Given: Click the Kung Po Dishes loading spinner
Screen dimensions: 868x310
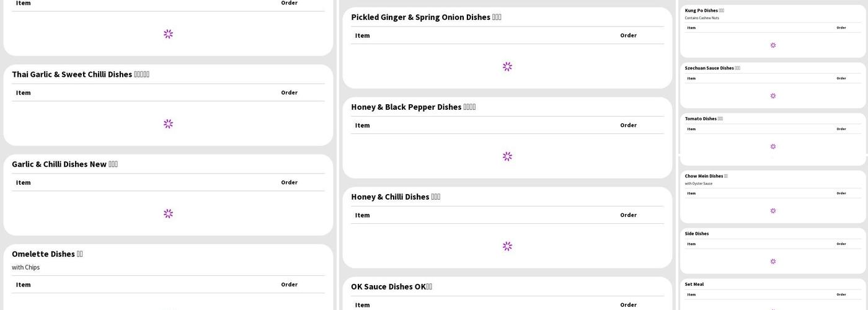Looking at the screenshot, I should (773, 45).
